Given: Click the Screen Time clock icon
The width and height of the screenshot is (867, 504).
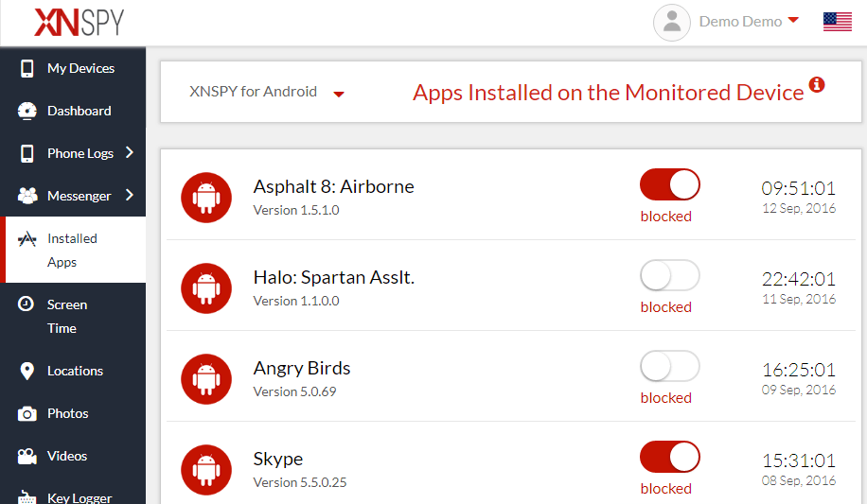Looking at the screenshot, I should tap(27, 304).
